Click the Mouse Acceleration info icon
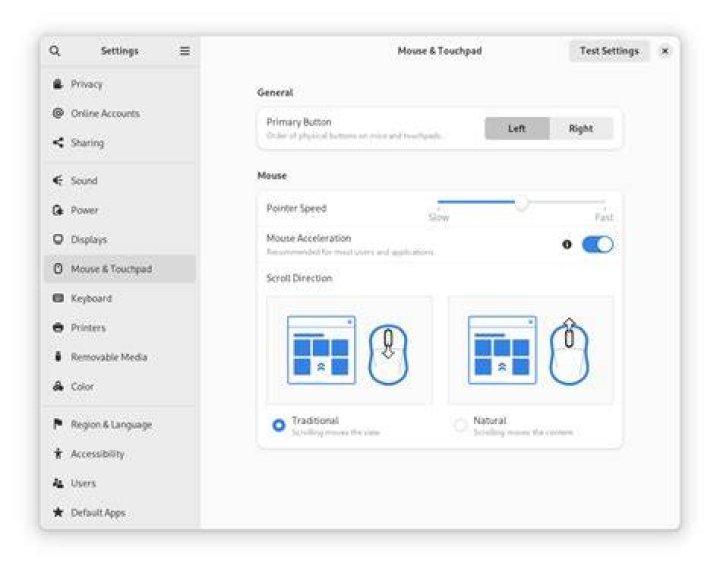The height and width of the screenshot is (573, 720). tap(567, 244)
